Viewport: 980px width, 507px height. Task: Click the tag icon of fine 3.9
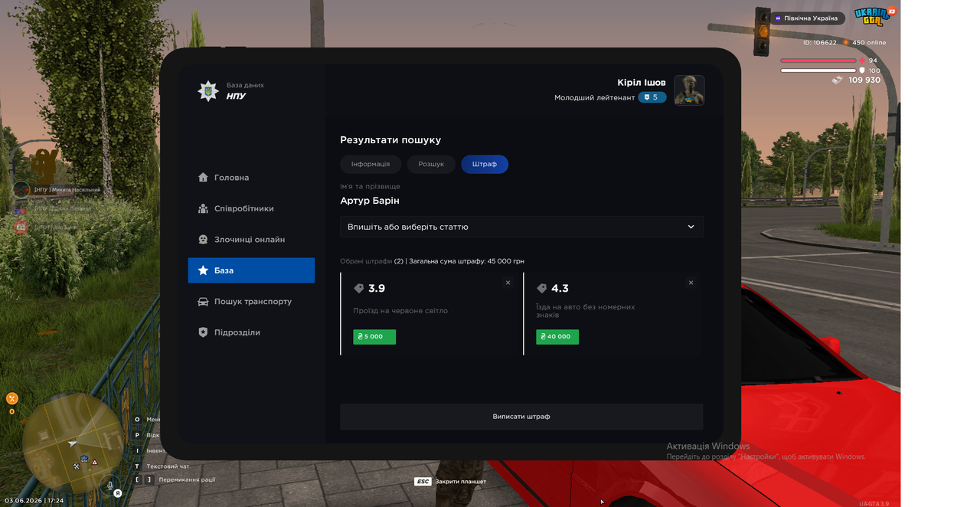(x=358, y=289)
